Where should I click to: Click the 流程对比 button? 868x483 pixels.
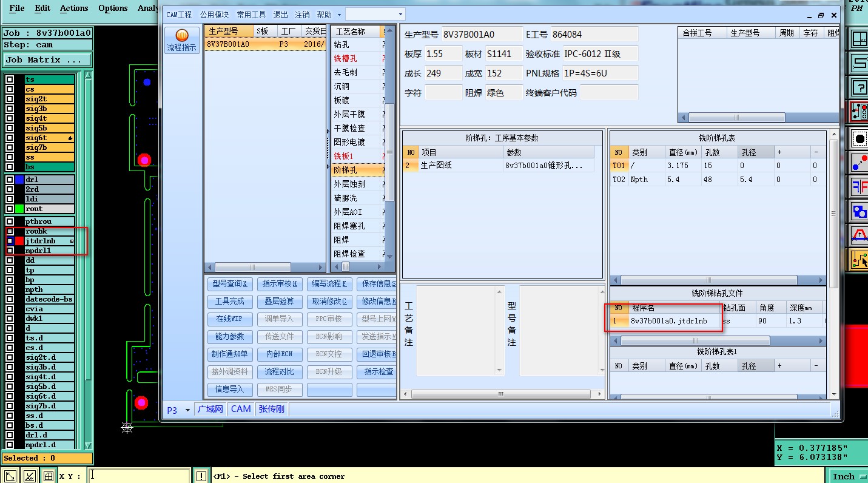pos(280,371)
